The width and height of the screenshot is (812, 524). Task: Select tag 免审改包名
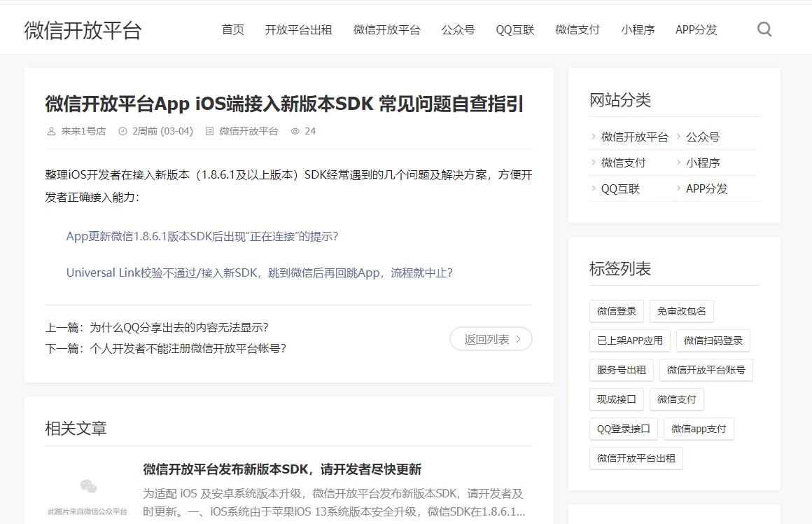click(682, 311)
